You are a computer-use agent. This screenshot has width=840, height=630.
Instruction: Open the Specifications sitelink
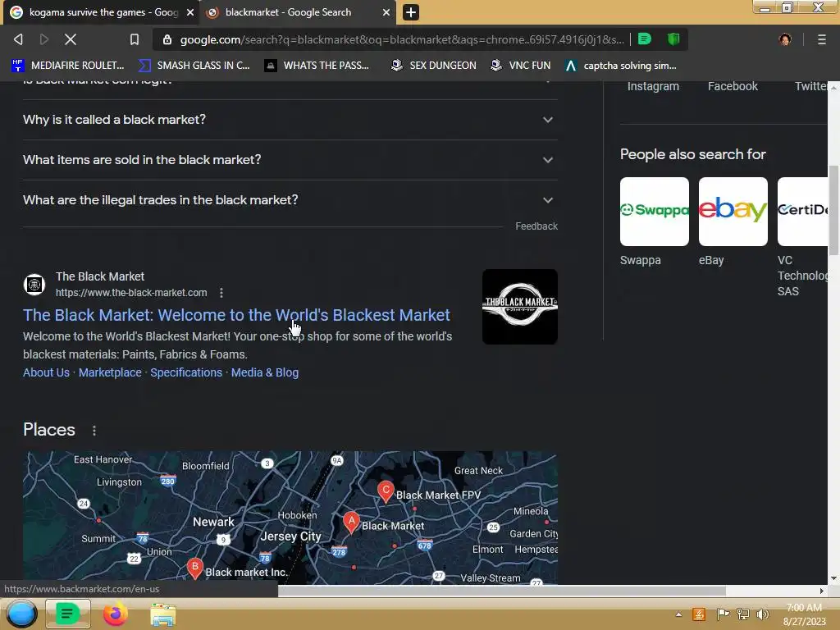coord(186,372)
